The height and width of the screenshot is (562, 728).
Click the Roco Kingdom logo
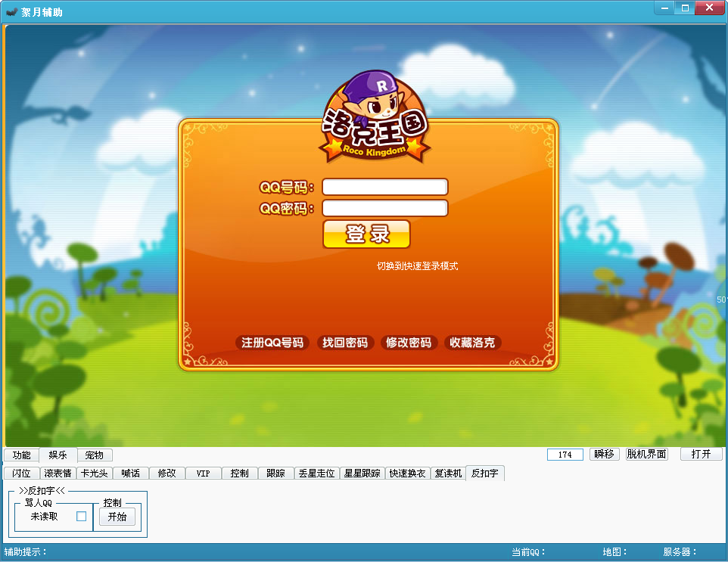point(374,116)
